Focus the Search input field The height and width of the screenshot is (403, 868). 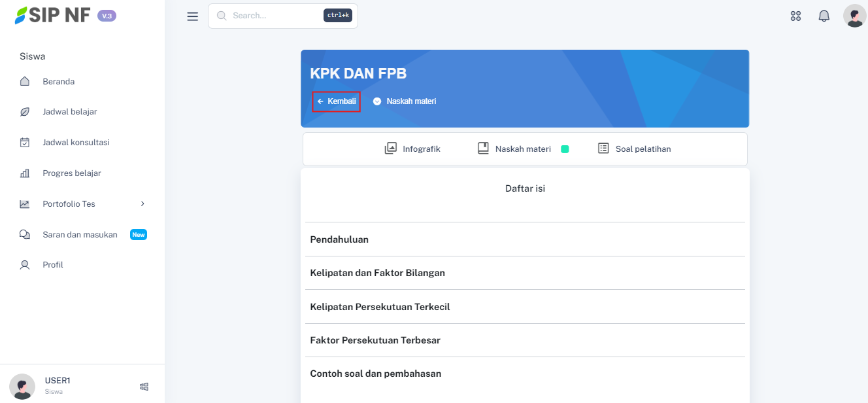click(275, 16)
